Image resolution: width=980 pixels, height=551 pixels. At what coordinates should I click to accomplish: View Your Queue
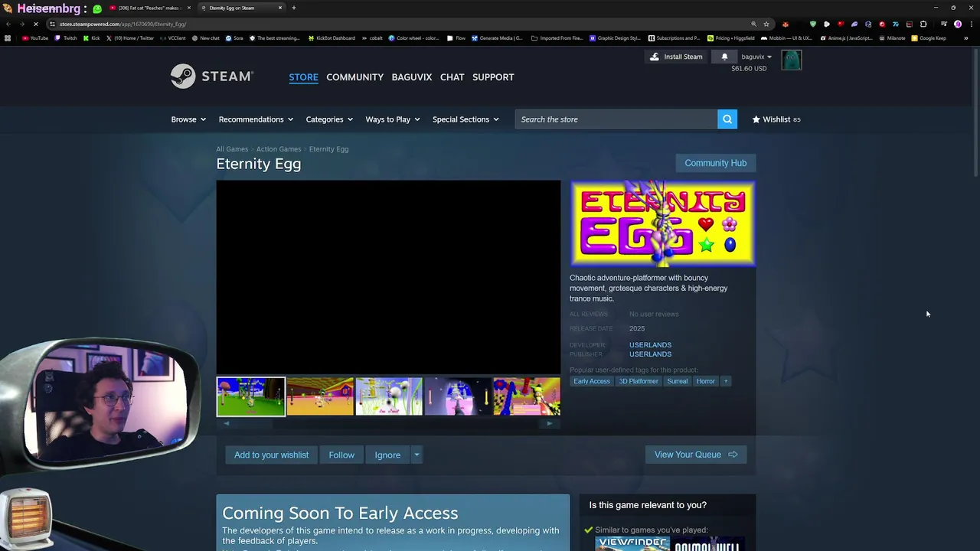click(696, 455)
